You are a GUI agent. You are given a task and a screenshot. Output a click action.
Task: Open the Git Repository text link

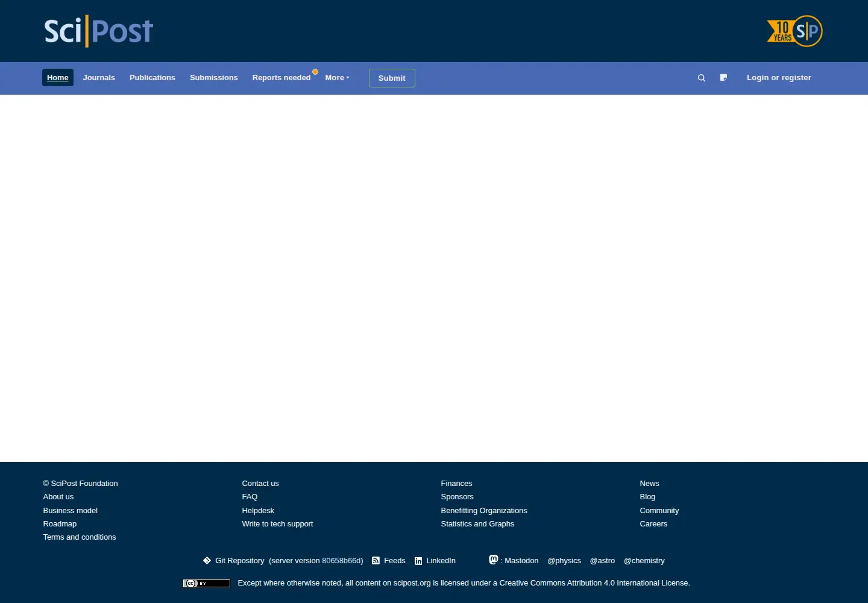239,561
